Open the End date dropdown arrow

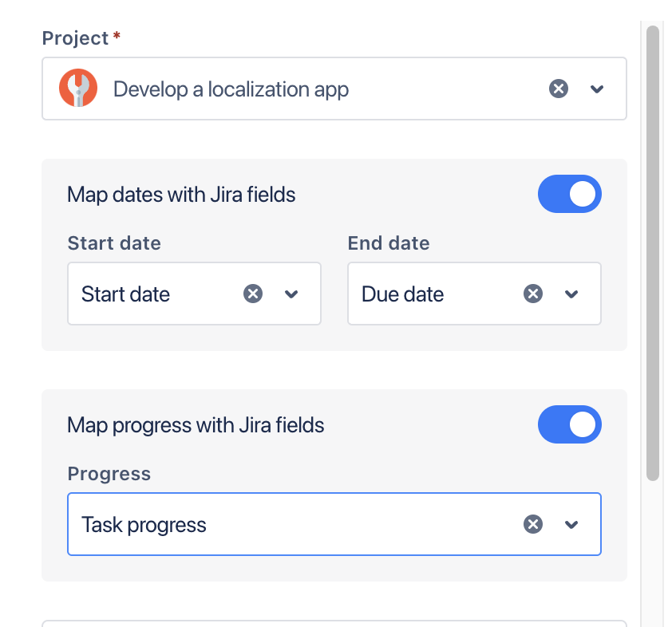pyautogui.click(x=571, y=294)
